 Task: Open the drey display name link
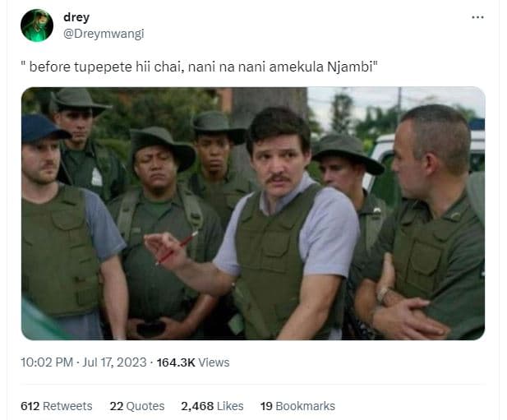[x=76, y=17]
